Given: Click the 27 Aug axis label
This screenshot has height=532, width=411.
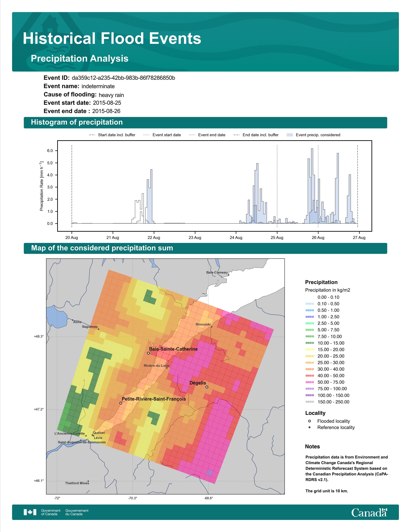Looking at the screenshot, I should [x=359, y=238].
